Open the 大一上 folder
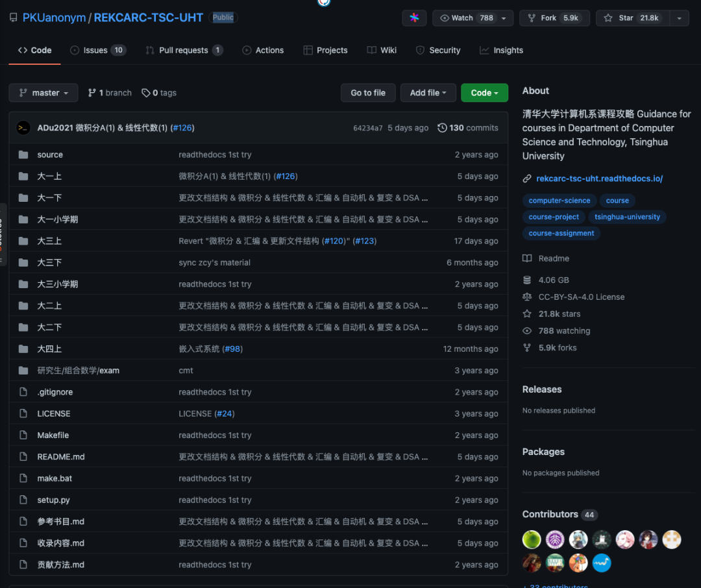 tap(49, 176)
